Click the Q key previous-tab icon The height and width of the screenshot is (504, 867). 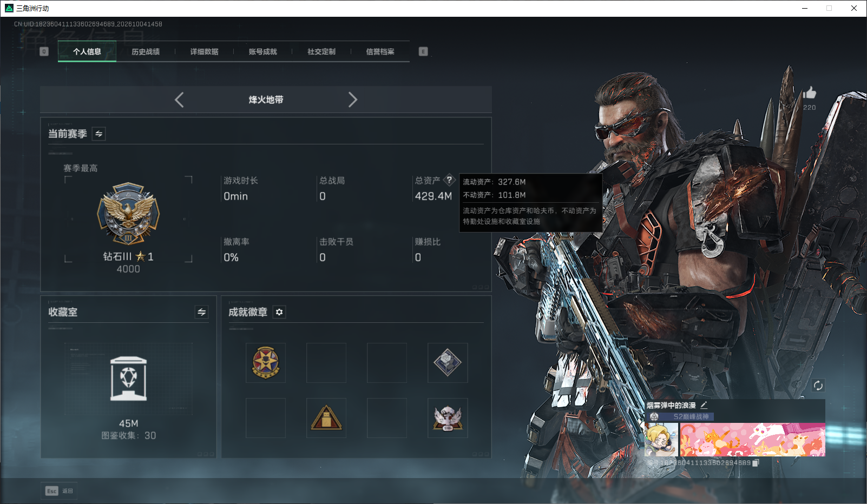point(44,51)
